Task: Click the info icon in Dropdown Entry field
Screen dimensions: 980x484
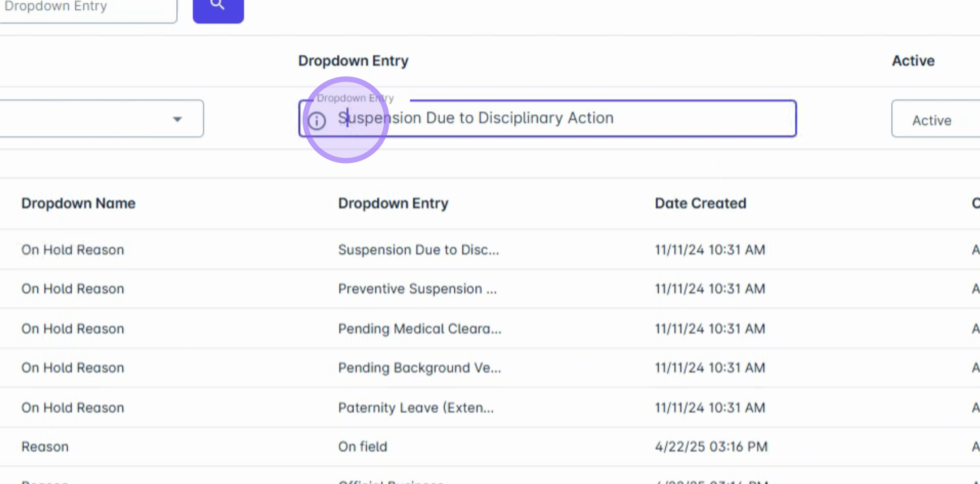Action: pos(317,121)
